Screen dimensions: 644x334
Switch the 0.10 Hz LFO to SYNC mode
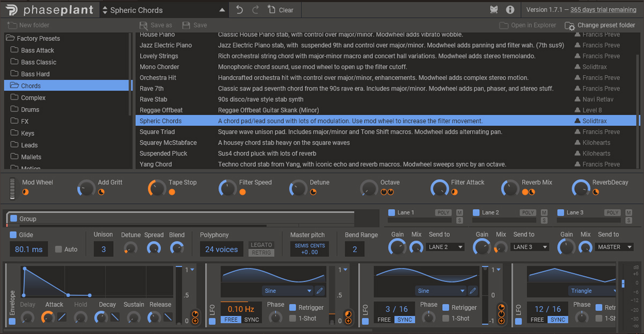252,320
